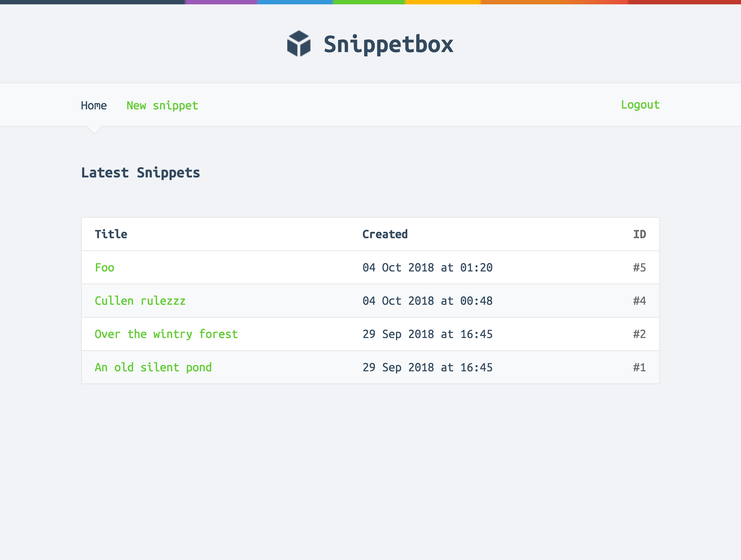Click the Latest Snippets heading
Viewport: 741px width, 560px height.
pos(140,173)
